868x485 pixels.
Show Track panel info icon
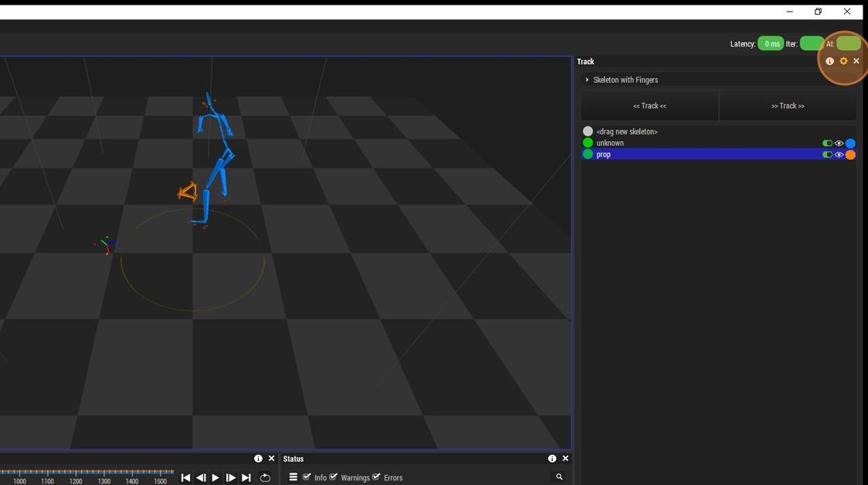click(x=830, y=61)
